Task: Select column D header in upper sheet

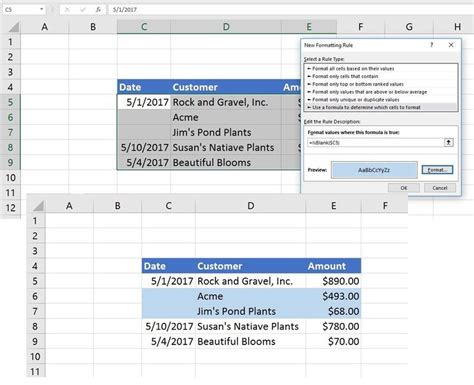Action: tap(226, 27)
